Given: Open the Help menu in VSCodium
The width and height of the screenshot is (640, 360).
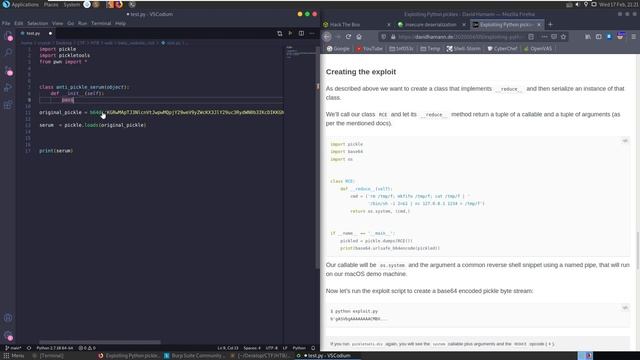Looking at the screenshot, I should (120, 23).
